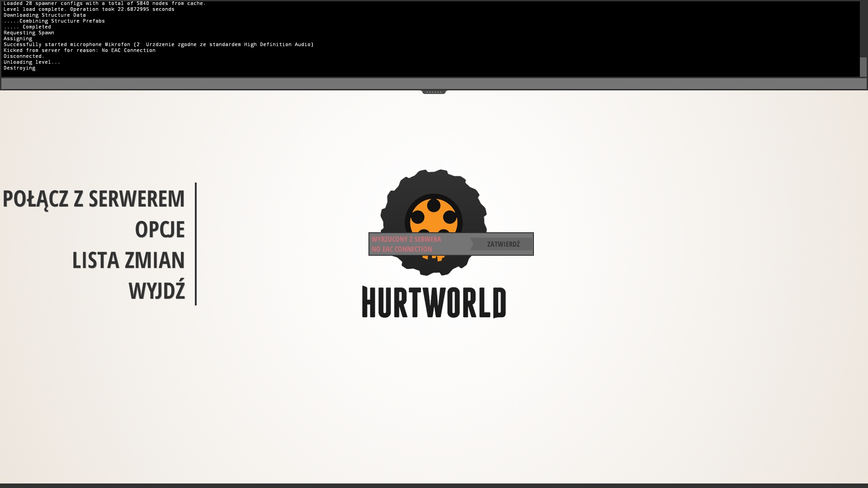868x488 pixels.
Task: Grab the dotted console resize handle
Action: click(434, 92)
